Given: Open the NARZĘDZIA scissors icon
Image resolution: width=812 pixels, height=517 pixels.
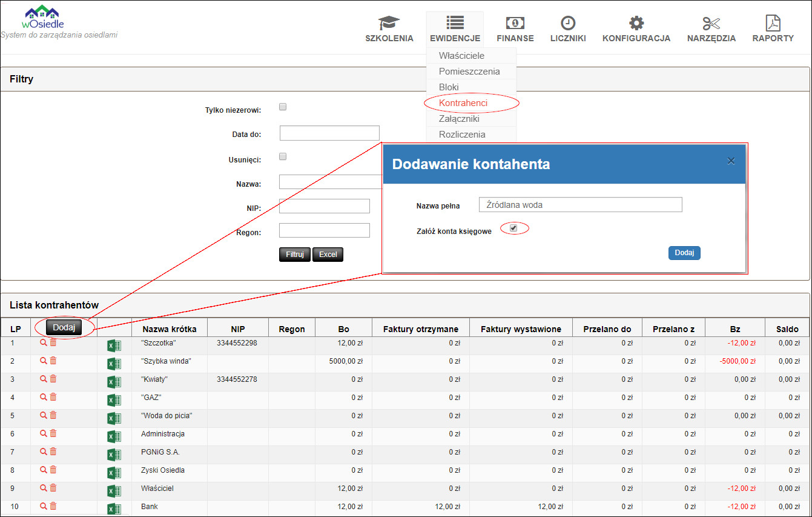Looking at the screenshot, I should pos(711,23).
